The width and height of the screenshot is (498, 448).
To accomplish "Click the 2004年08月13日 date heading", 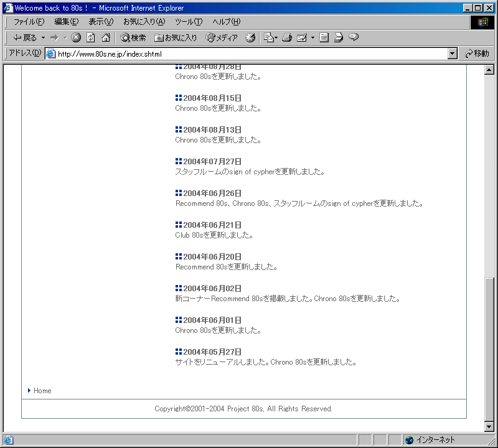I will coord(212,130).
